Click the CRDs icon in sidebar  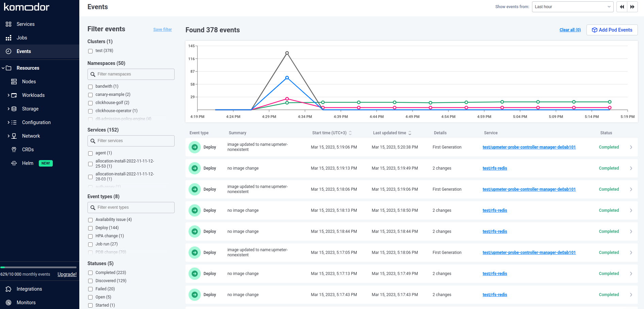pyautogui.click(x=14, y=150)
